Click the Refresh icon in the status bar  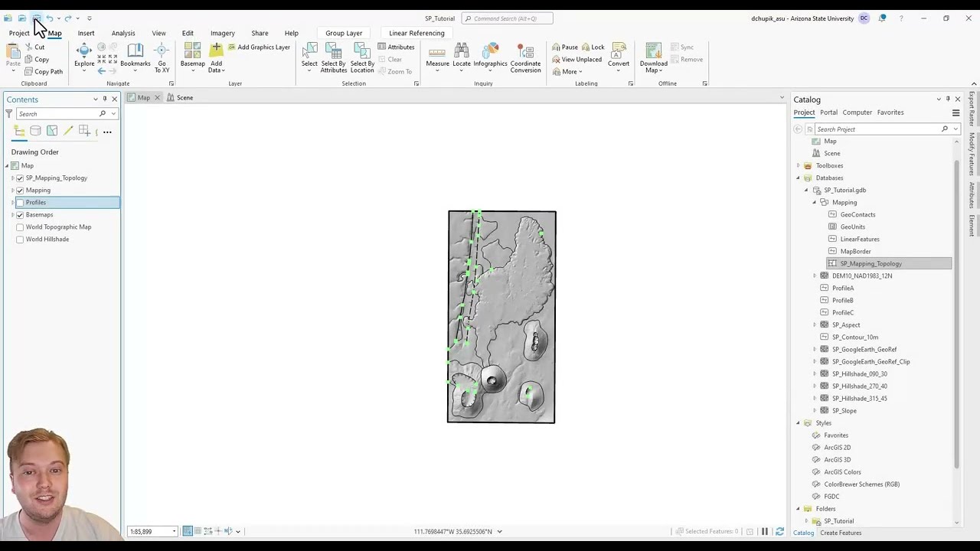[779, 531]
